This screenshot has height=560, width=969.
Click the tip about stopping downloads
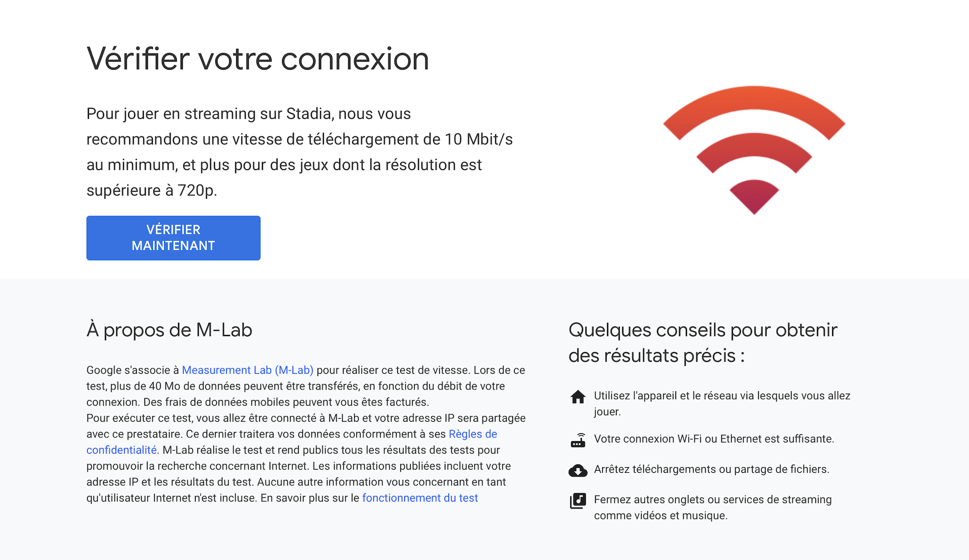click(712, 469)
